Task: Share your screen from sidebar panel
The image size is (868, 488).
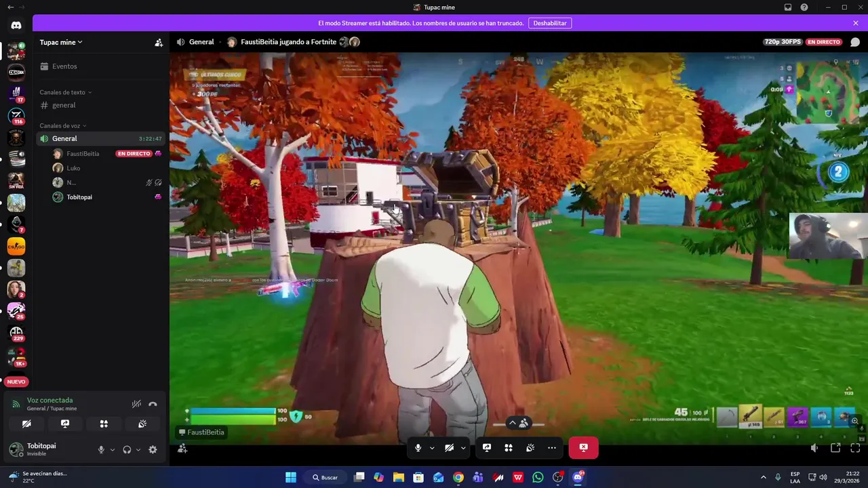Action: pyautogui.click(x=65, y=424)
